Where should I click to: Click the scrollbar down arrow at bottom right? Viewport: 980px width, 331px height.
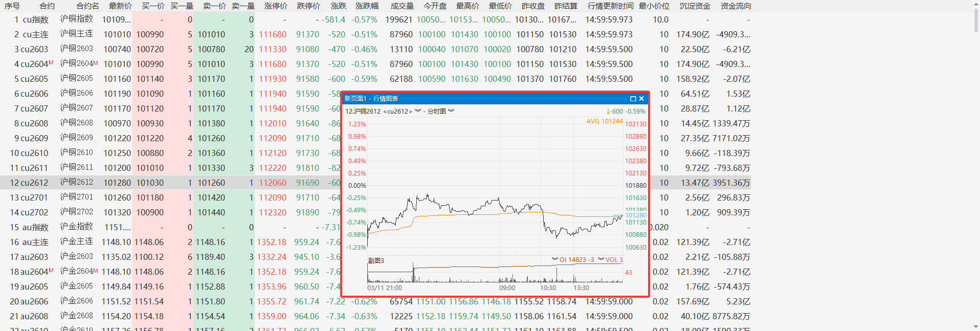(976, 326)
